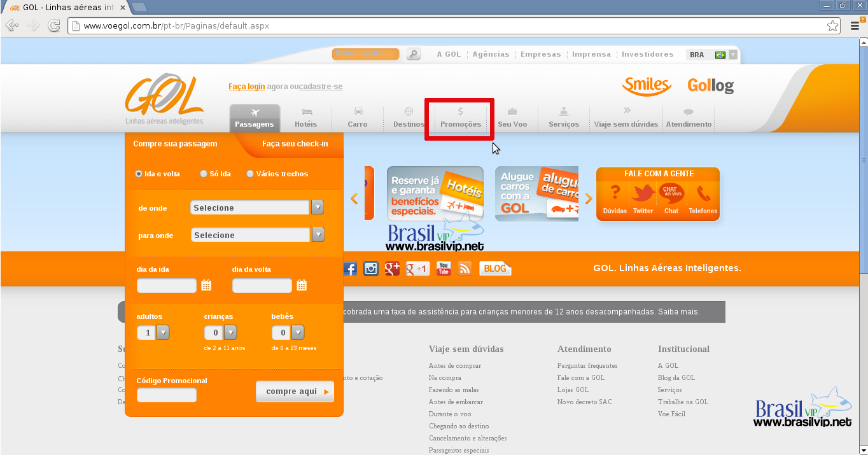Open the Investidores top link
The image size is (868, 457).
(x=647, y=55)
